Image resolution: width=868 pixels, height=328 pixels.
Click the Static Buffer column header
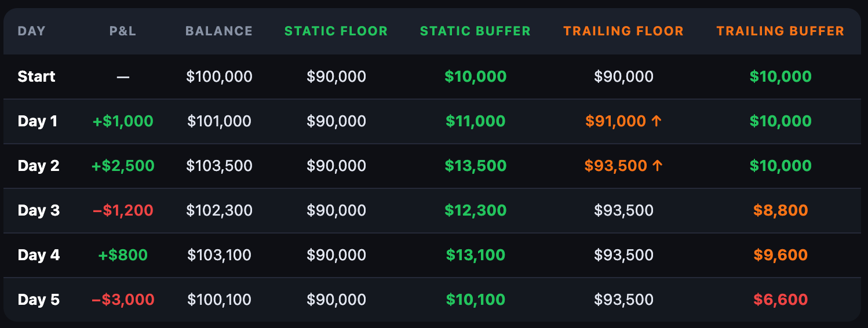[x=475, y=31]
